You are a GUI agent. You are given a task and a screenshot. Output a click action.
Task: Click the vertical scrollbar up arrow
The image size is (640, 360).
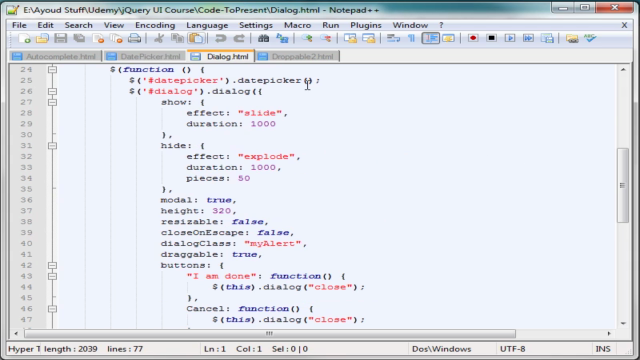point(623,70)
